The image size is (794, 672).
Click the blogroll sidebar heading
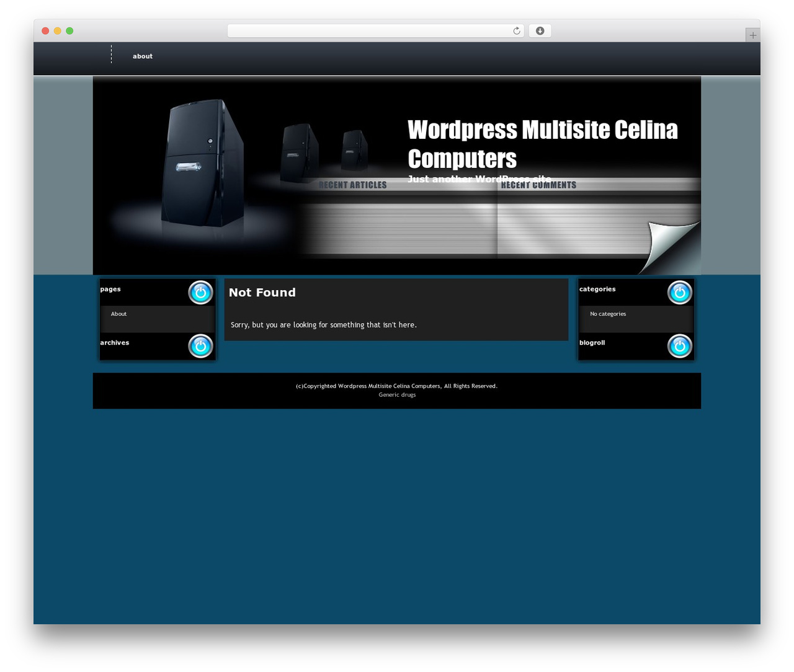pyautogui.click(x=592, y=343)
